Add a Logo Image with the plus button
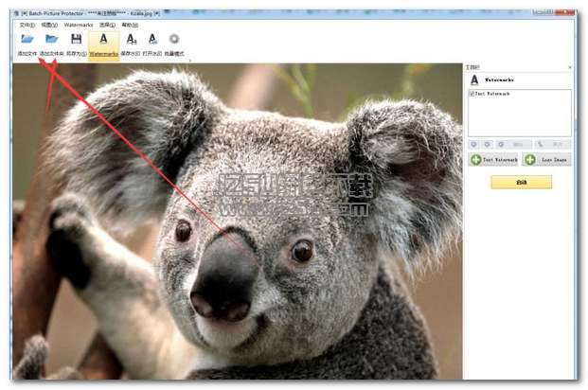This screenshot has height=390, width=588. (546, 160)
